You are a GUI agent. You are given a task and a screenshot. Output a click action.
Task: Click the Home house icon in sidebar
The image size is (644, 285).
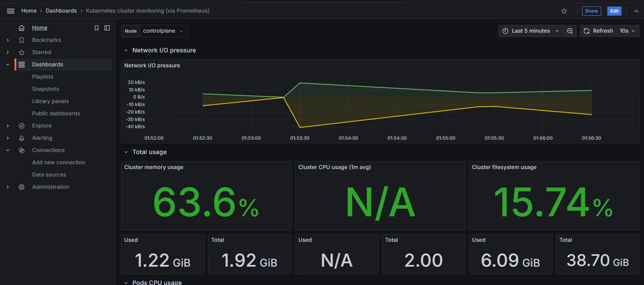click(x=21, y=28)
